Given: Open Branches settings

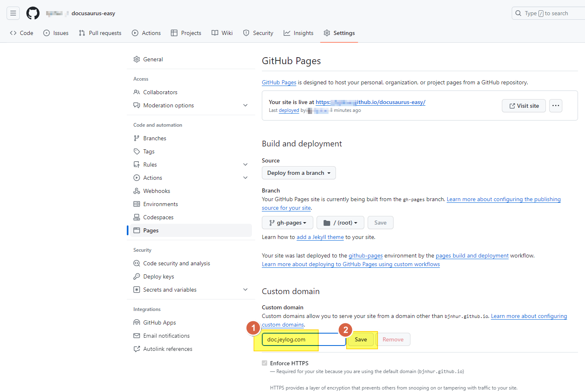Looking at the screenshot, I should 191,138.
